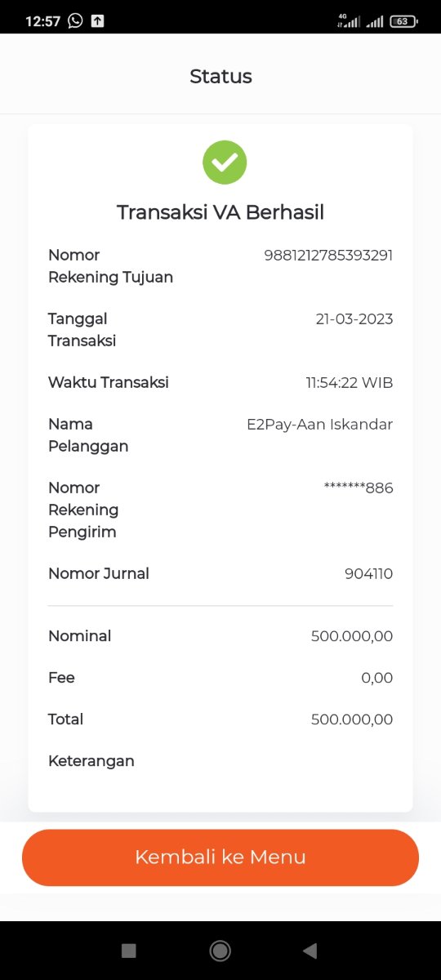Image resolution: width=441 pixels, height=980 pixels.
Task: Tap the Keterangan label
Action: (x=91, y=761)
